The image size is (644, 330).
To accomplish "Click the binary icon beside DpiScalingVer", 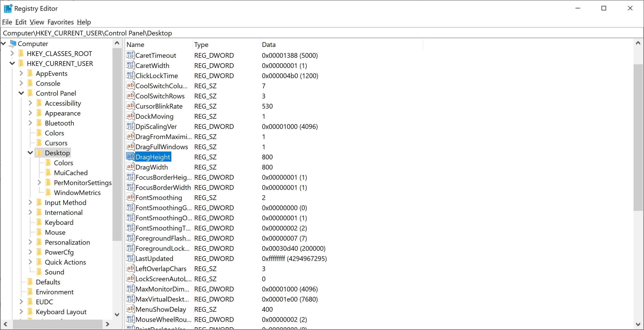I will [130, 126].
